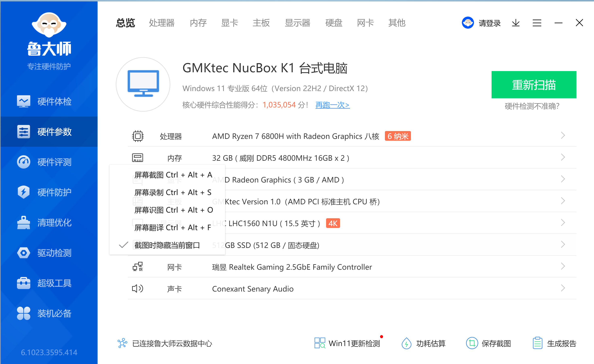
Task: Open 硬件防护 shield icon
Action: pyautogui.click(x=24, y=192)
